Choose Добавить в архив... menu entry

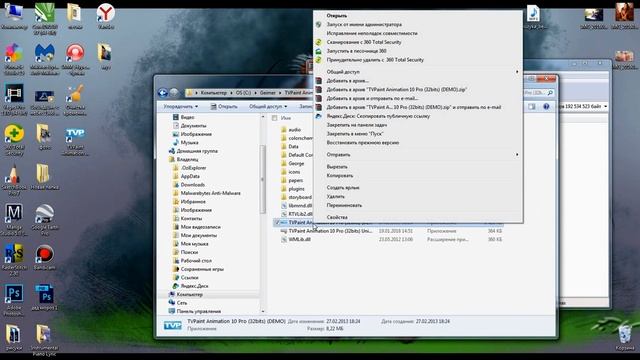coord(418,81)
